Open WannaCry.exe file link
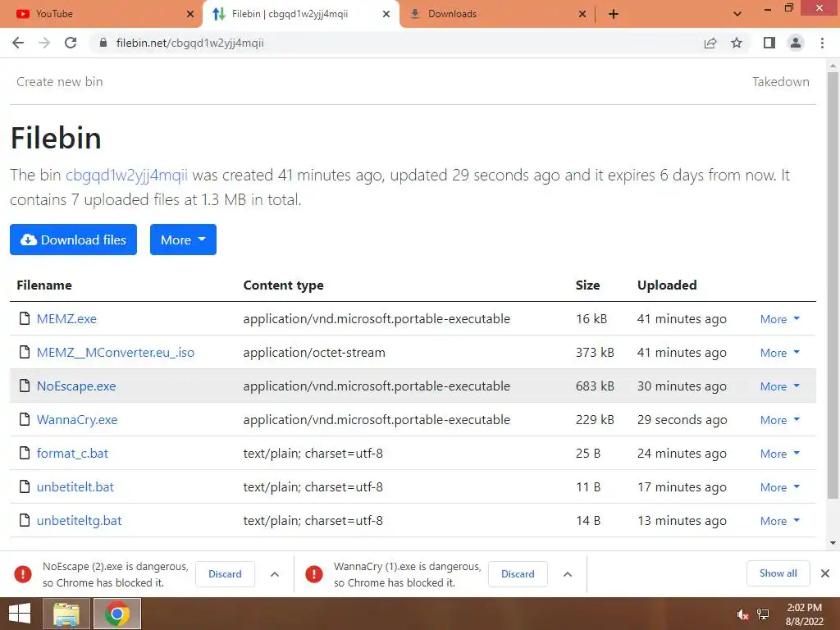This screenshot has width=840, height=630. click(x=76, y=419)
